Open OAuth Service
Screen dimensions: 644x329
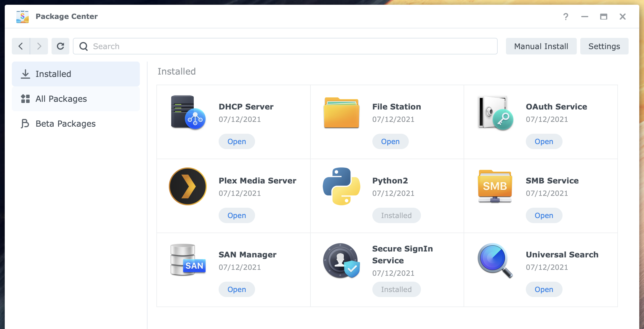click(544, 141)
